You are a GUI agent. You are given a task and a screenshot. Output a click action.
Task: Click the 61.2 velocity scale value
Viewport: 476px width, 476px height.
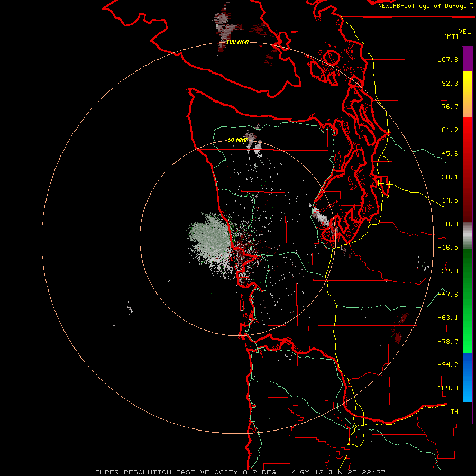point(450,130)
